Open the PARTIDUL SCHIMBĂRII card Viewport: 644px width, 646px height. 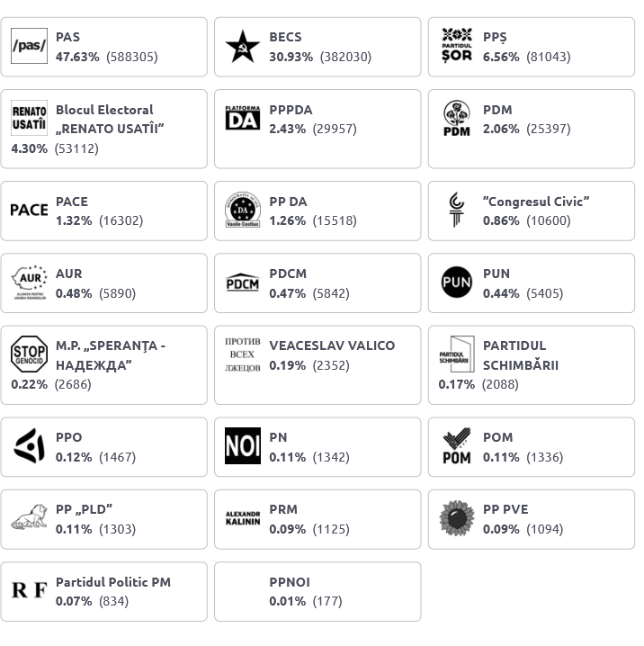tap(532, 365)
